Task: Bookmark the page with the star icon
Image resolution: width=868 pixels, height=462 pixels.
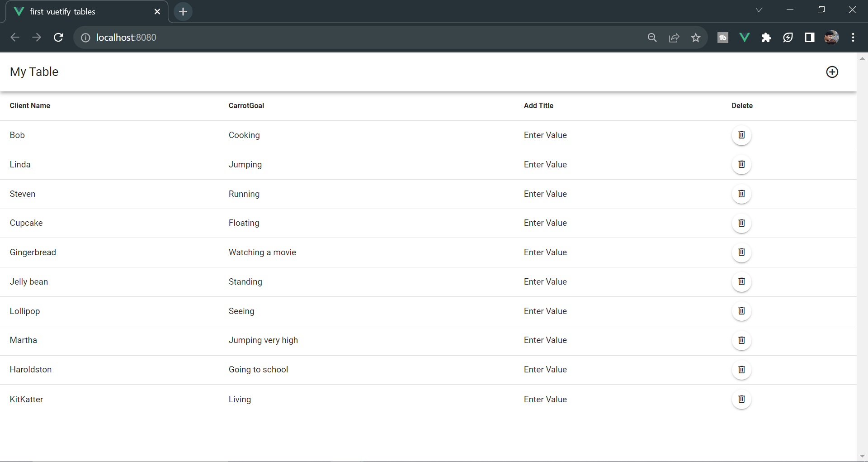Action: [x=696, y=37]
